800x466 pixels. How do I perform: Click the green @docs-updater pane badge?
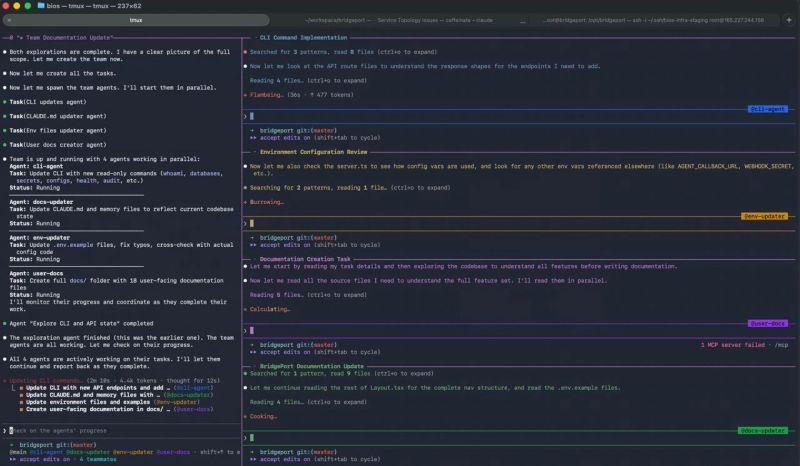tap(763, 430)
